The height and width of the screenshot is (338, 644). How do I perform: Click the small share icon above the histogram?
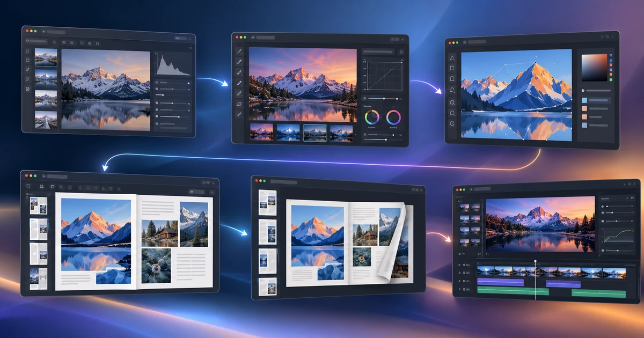pos(191,48)
